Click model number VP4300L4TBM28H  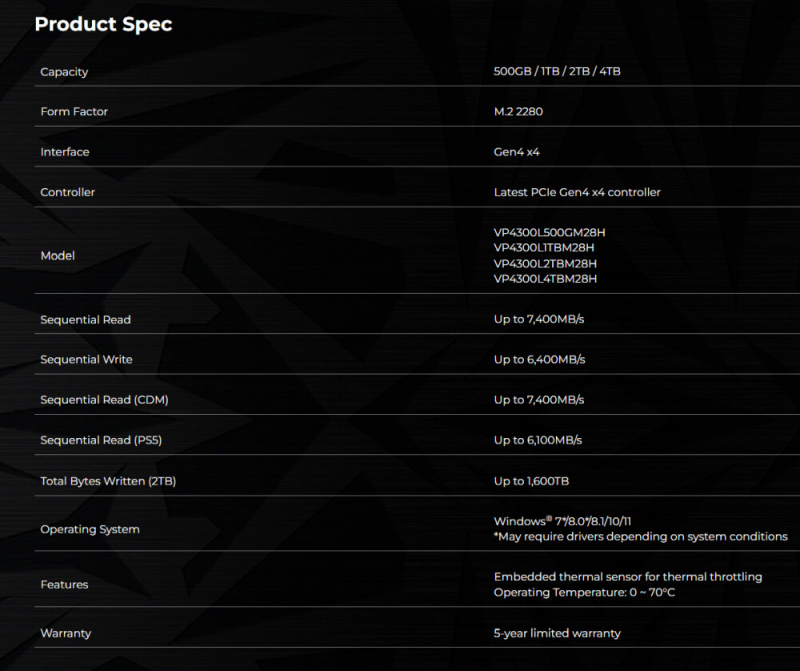click(x=545, y=279)
